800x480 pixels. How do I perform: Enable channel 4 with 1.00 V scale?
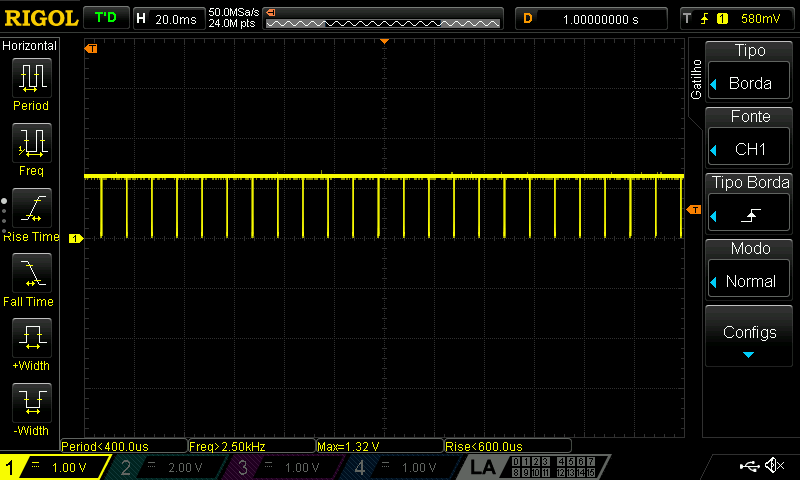[402, 467]
